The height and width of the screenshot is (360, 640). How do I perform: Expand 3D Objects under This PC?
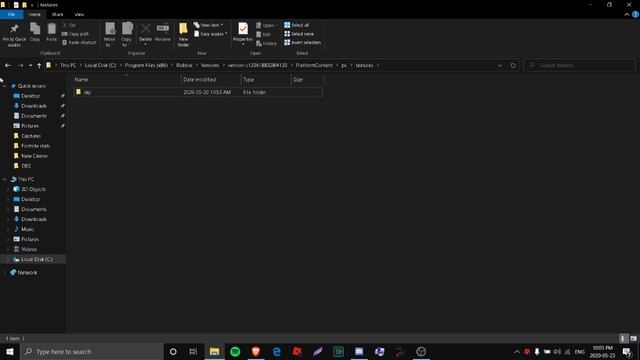tap(7, 189)
